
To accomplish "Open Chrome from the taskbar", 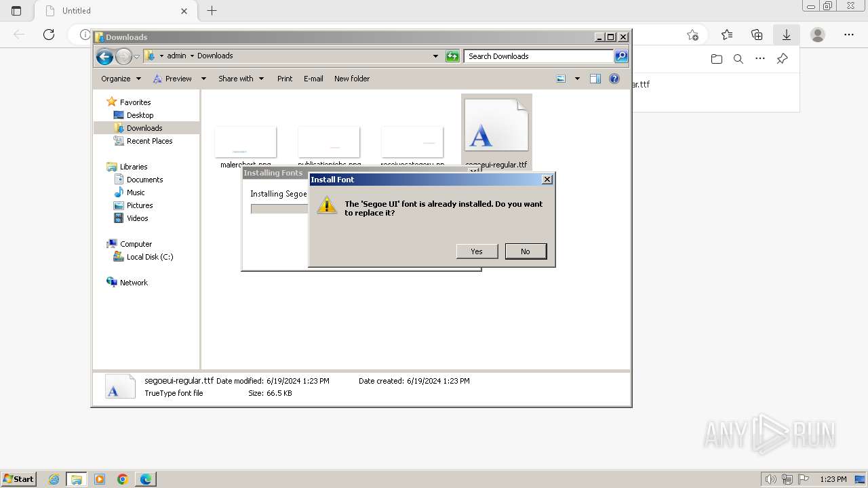I will (x=123, y=479).
